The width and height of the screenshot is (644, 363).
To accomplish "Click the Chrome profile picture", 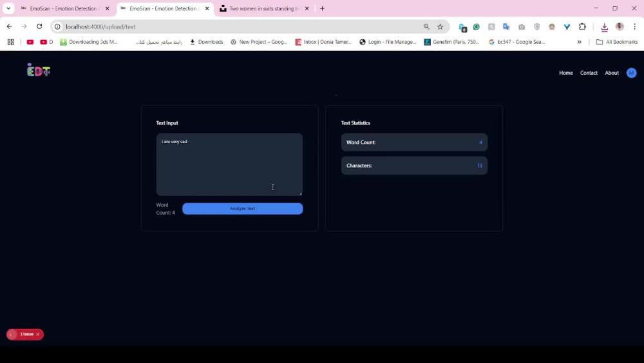I will click(x=620, y=26).
